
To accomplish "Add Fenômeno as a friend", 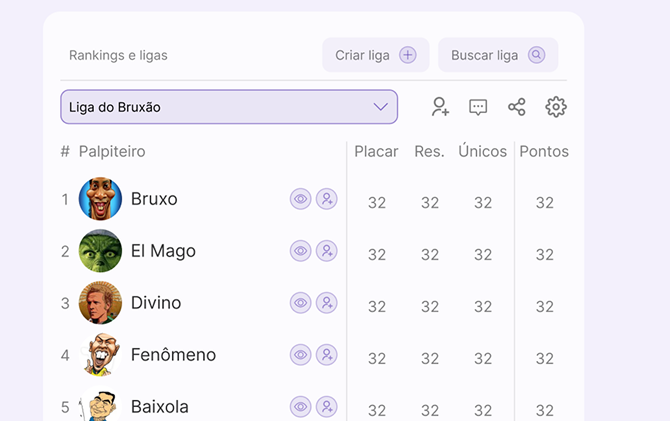I will (327, 355).
